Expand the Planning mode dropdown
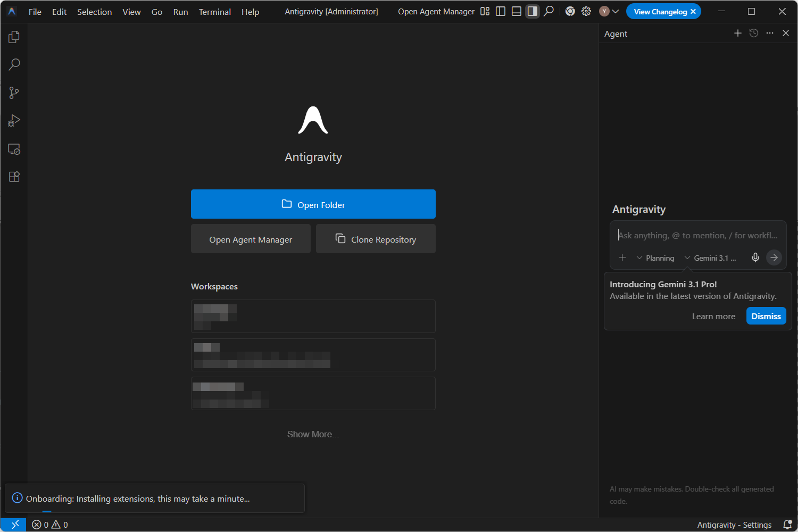The height and width of the screenshot is (532, 798). coord(655,258)
